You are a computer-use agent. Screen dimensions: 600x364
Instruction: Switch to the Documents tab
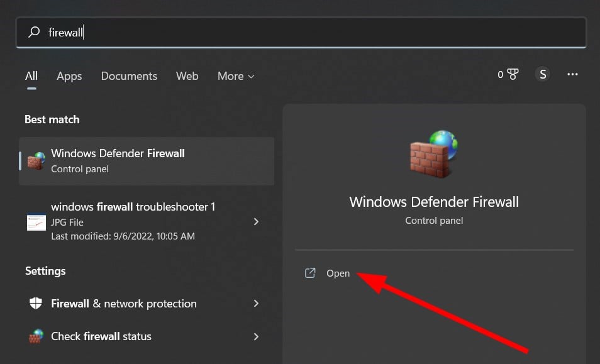coord(129,76)
